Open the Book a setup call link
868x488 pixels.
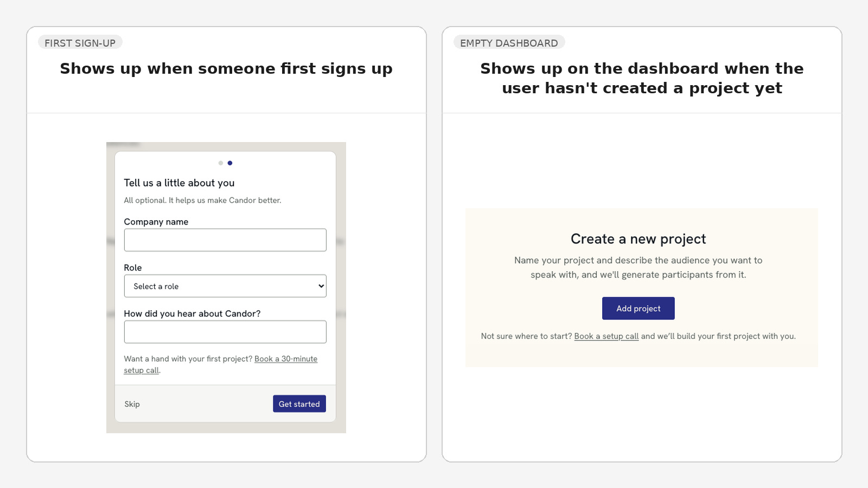point(607,336)
